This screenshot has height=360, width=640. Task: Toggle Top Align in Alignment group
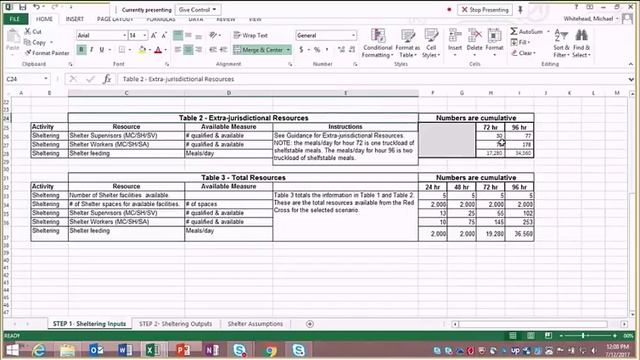point(178,36)
